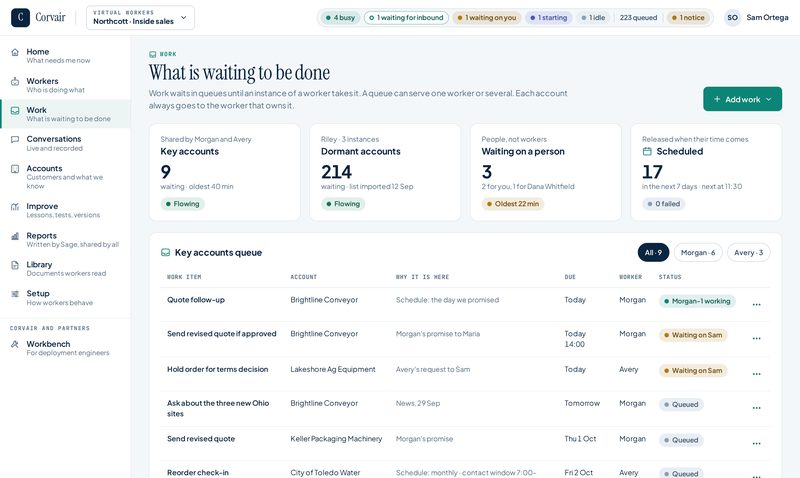
Task: Open the Conversations chat icon
Action: 15,139
